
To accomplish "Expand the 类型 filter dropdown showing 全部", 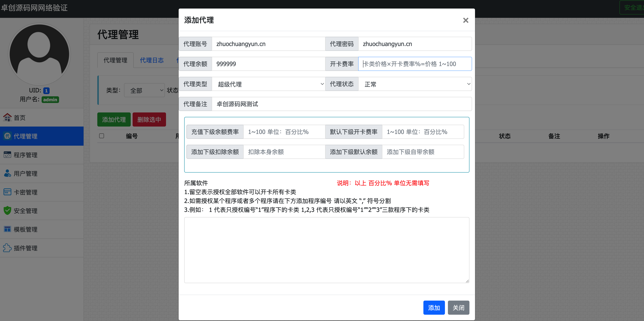I will point(144,90).
